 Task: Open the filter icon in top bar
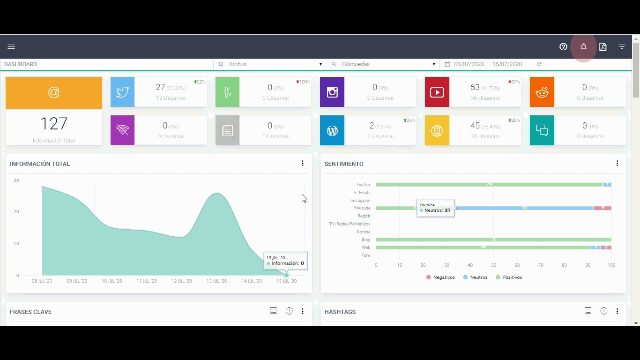coord(622,47)
